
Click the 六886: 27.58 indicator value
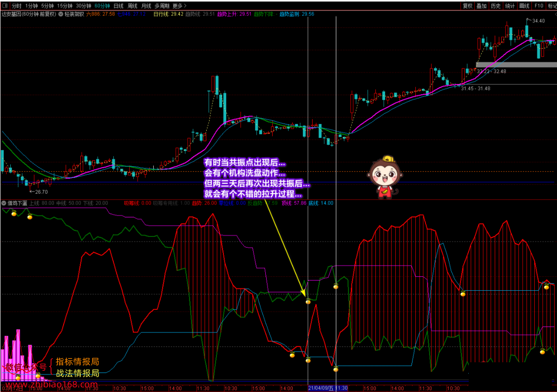click(x=100, y=14)
